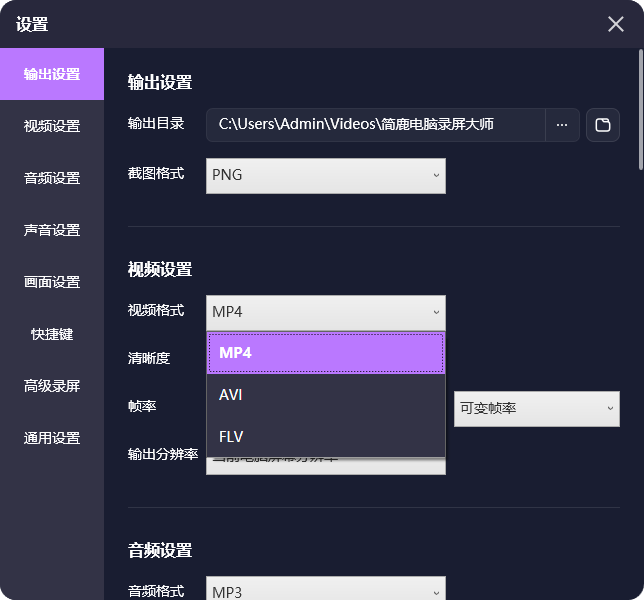Click the 音频格式 label
The height and width of the screenshot is (600, 644).
click(156, 591)
